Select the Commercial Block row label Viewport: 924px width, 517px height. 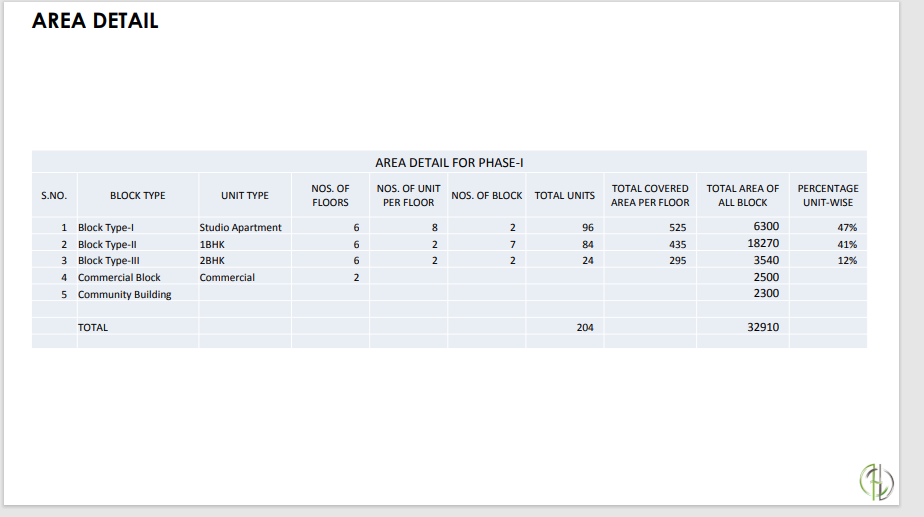pos(119,277)
